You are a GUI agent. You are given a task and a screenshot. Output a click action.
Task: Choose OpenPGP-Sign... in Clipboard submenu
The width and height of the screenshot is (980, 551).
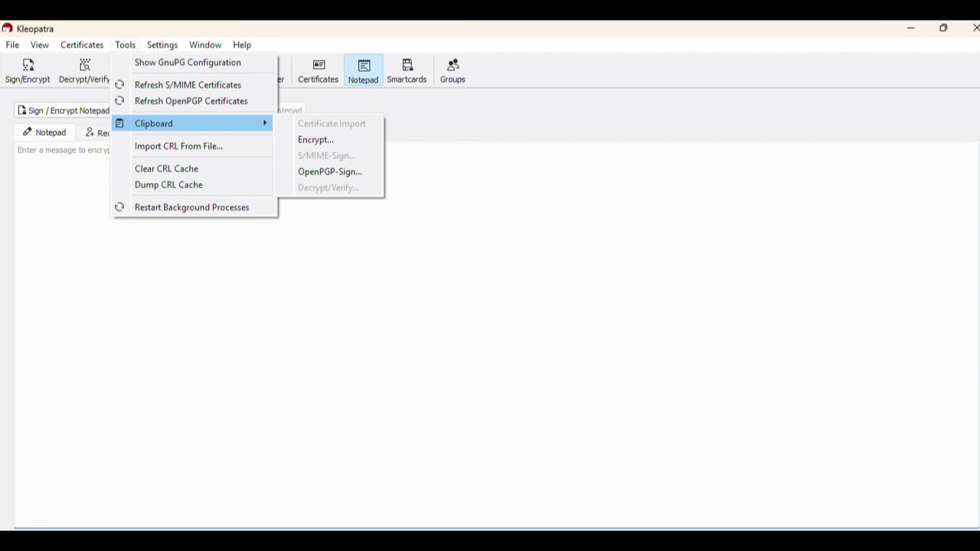pyautogui.click(x=330, y=172)
